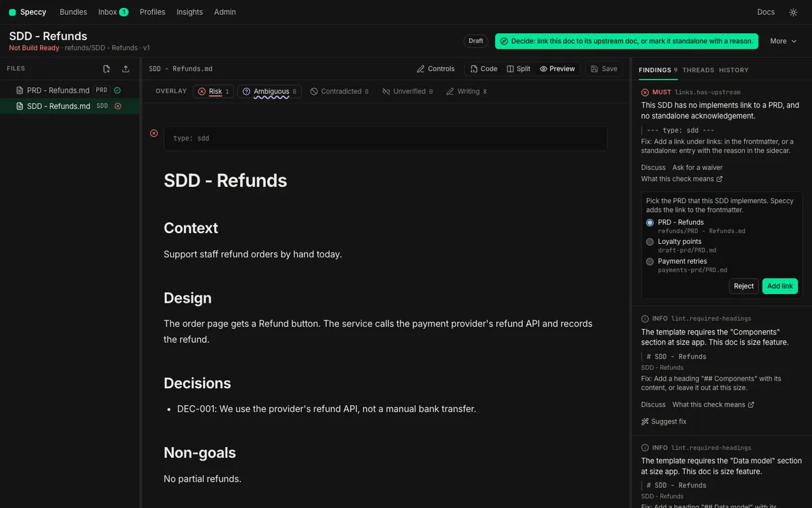The height and width of the screenshot is (508, 812).
Task: Open What this check means under Components finding
Action: [x=713, y=404]
